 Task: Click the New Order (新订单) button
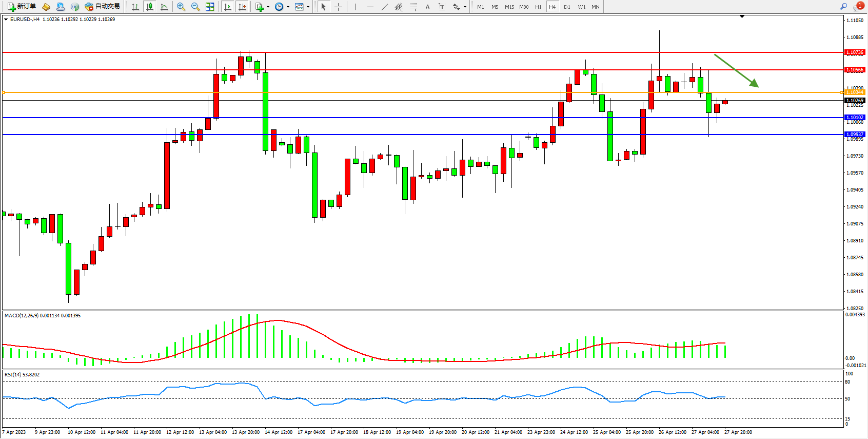click(x=22, y=7)
